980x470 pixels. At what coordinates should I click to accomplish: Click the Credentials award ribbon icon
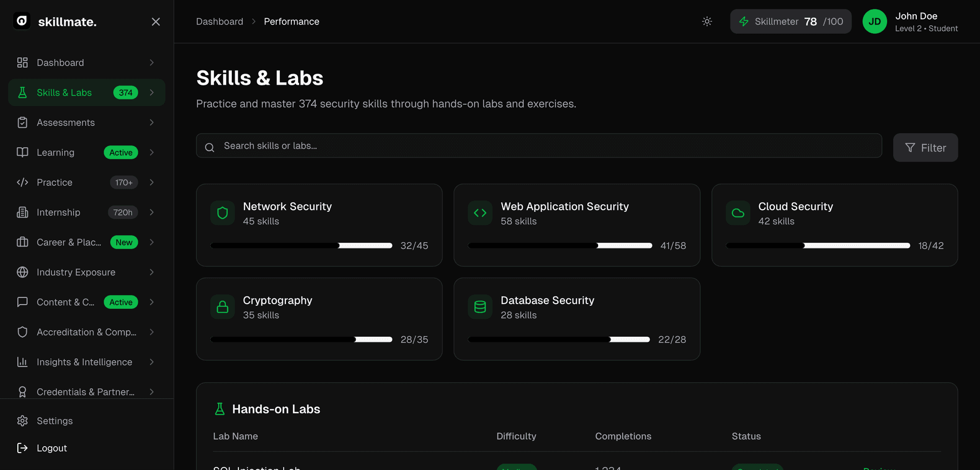pyautogui.click(x=22, y=392)
